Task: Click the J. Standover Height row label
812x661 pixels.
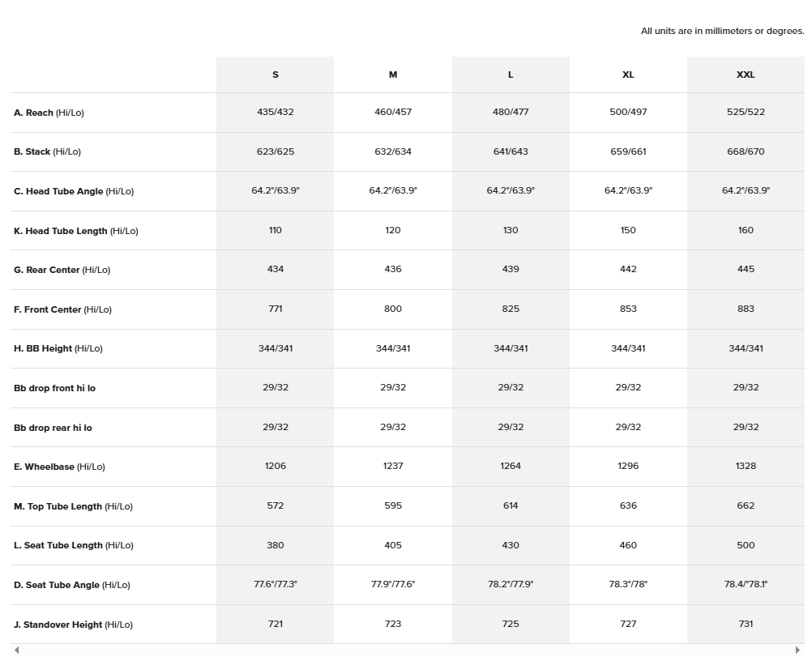Action: 73,625
